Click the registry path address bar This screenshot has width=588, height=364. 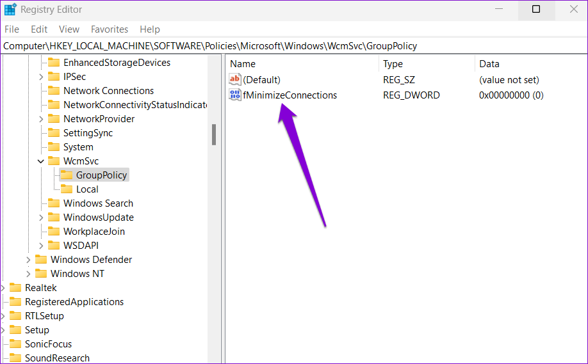click(294, 45)
